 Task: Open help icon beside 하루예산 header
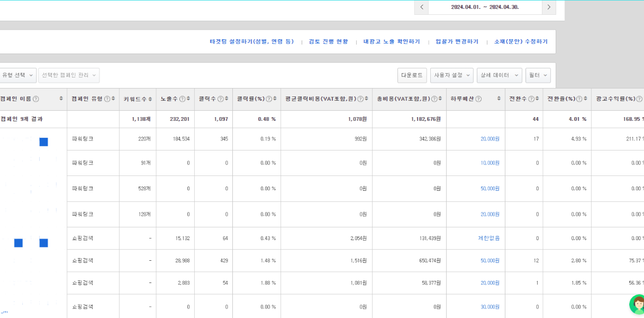(478, 99)
